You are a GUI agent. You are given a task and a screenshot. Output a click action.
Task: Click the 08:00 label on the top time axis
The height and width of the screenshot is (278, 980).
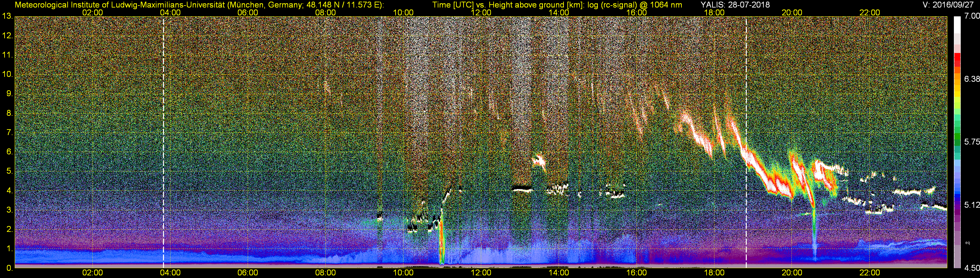tap(326, 12)
